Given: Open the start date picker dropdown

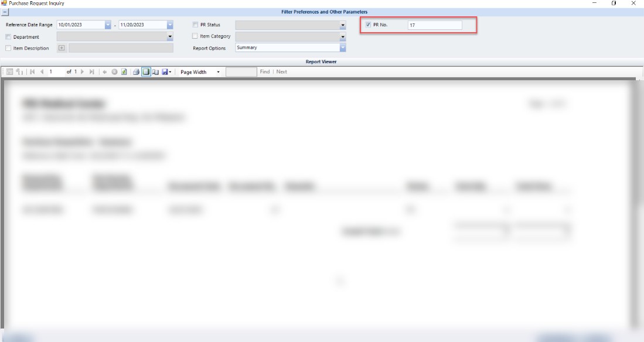Looking at the screenshot, I should [x=108, y=25].
